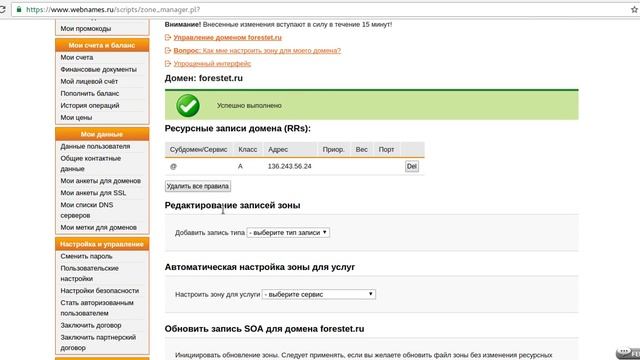Open the record type dropdown
Image resolution: width=640 pixels, height=360 pixels.
[x=288, y=233]
